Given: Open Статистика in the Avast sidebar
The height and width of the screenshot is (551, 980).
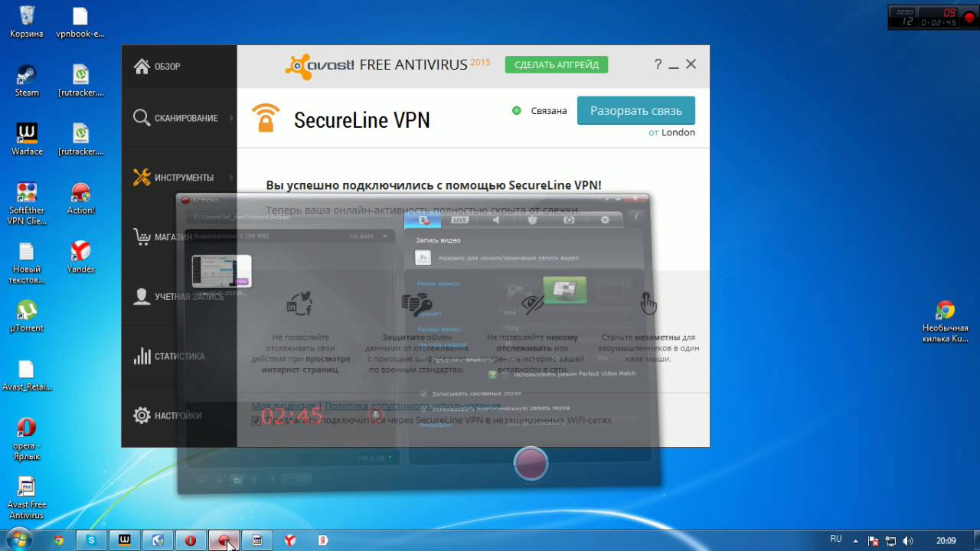Looking at the screenshot, I should pos(179,357).
